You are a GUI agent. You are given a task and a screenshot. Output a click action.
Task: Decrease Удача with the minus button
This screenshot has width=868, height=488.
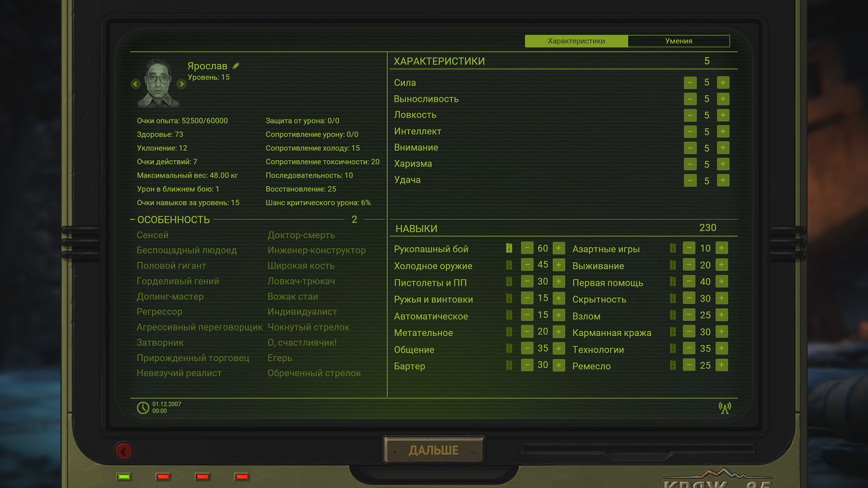[x=690, y=181]
